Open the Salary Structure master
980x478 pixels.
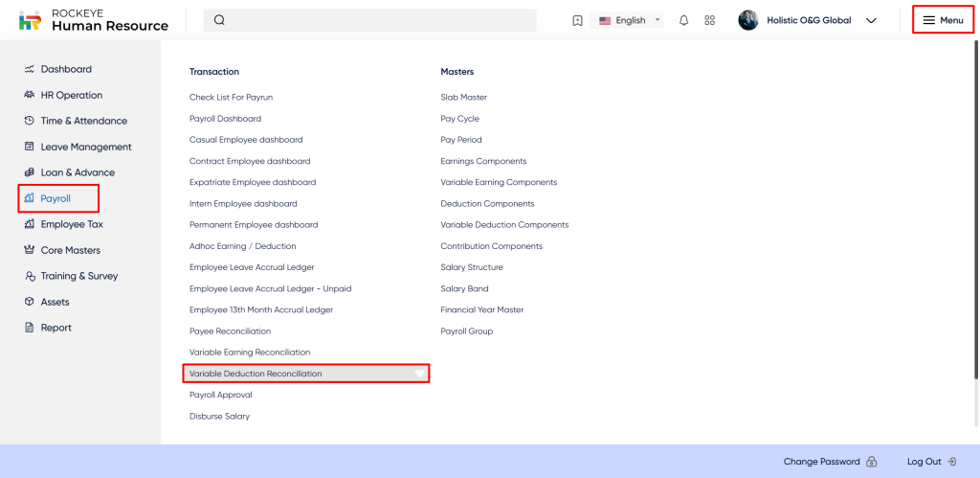point(471,267)
